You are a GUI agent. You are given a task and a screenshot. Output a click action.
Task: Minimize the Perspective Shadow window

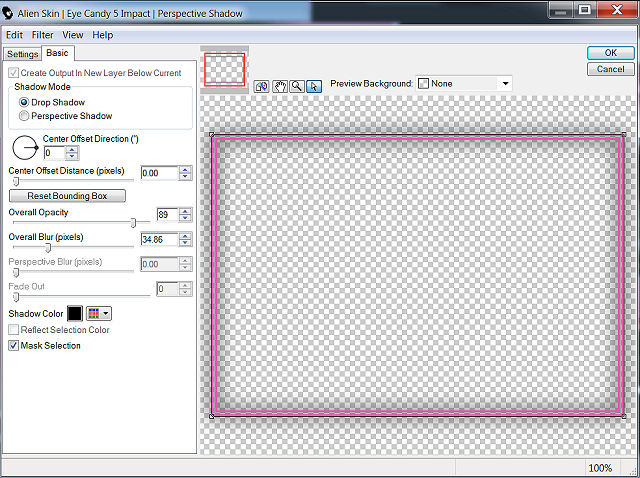pos(560,11)
